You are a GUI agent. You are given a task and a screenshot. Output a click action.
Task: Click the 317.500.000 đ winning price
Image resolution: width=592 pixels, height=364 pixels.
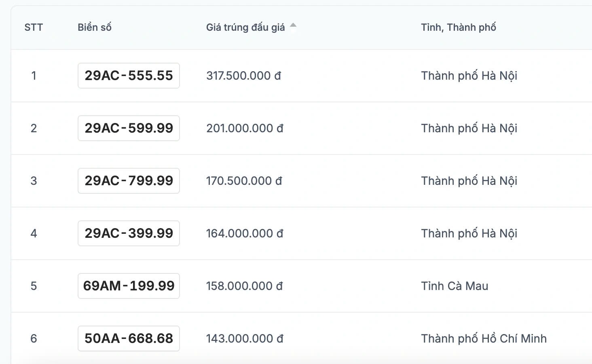(x=243, y=76)
